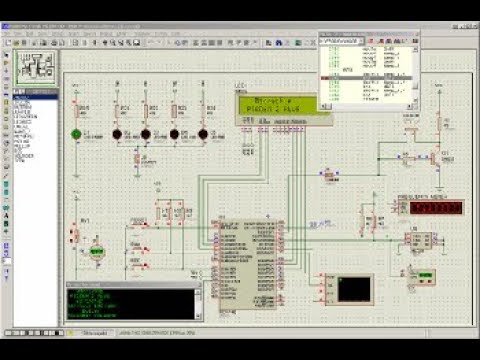Select the 2D Graphics Text tool (A)
480x360 pixels.
coord(6,216)
